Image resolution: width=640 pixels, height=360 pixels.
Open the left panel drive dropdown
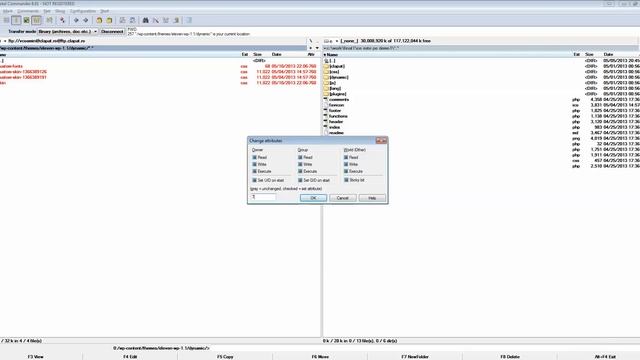(x=5, y=41)
